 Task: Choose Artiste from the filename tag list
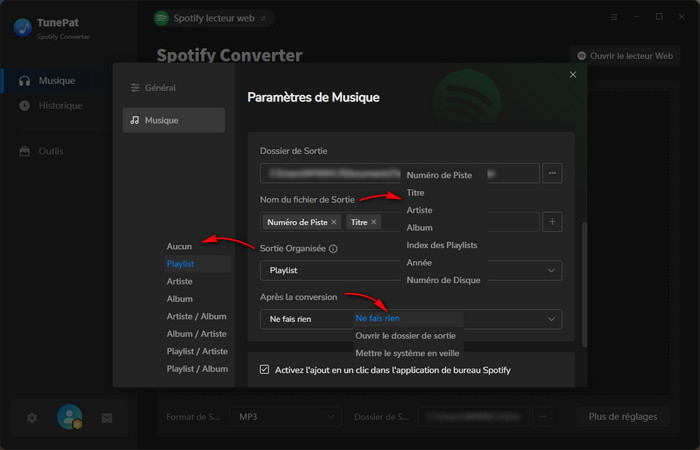coord(421,210)
